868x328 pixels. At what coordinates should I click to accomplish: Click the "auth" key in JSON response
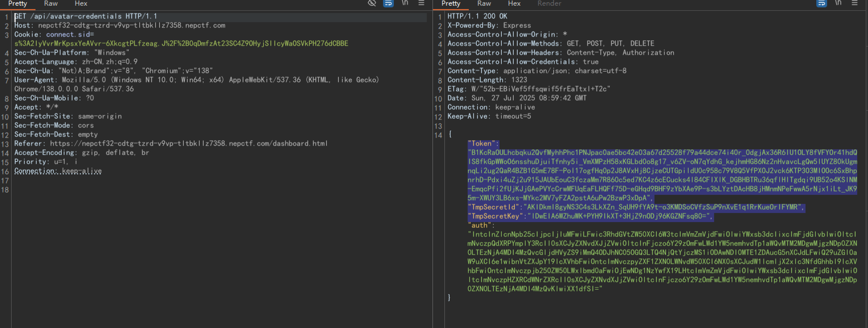[479, 225]
